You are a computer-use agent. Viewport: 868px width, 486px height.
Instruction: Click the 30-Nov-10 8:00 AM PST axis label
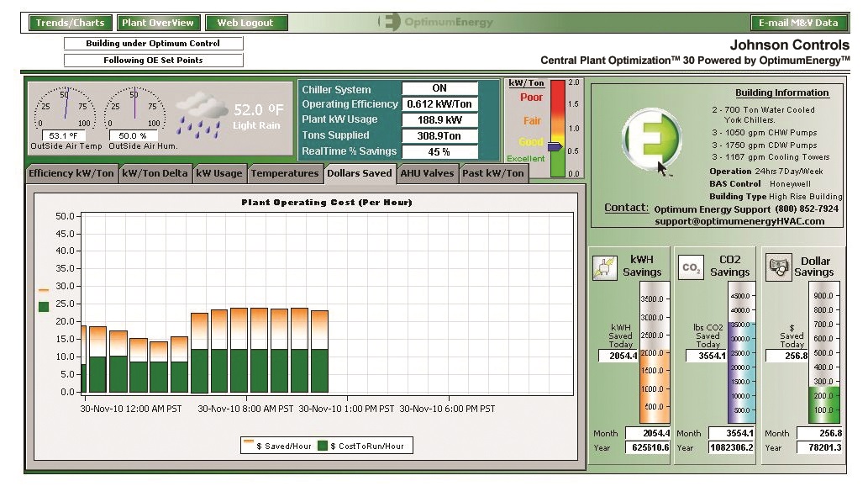[245, 409]
